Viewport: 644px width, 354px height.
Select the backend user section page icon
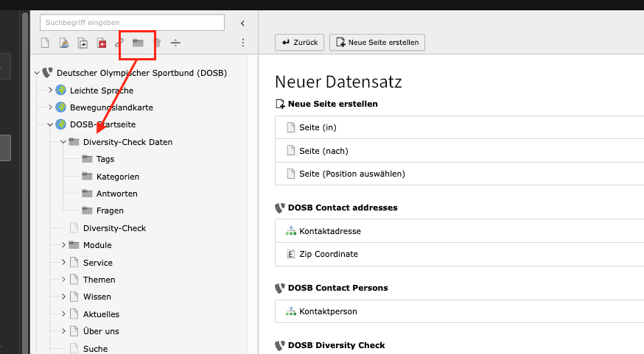tap(63, 43)
